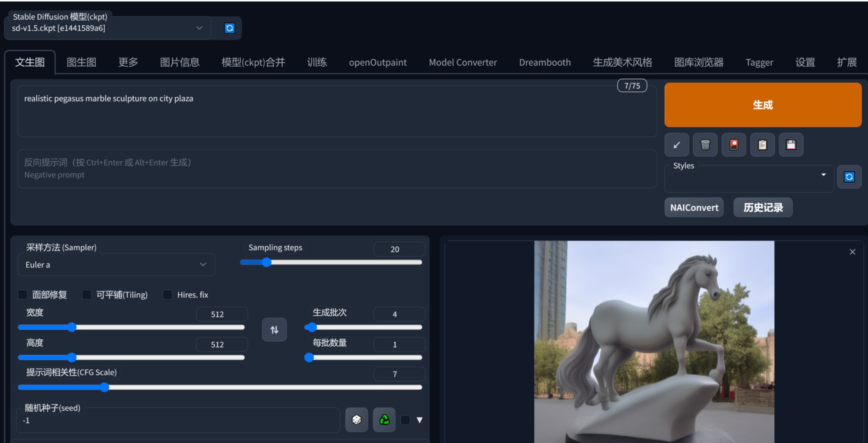The width and height of the screenshot is (868, 443).
Task: Open the openOutpaint tab
Action: coord(378,62)
